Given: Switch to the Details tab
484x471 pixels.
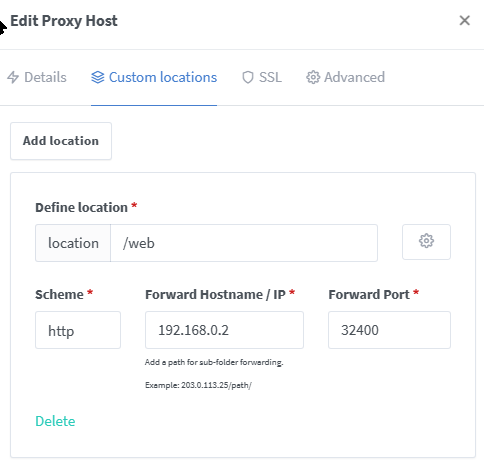Looking at the screenshot, I should point(37,77).
